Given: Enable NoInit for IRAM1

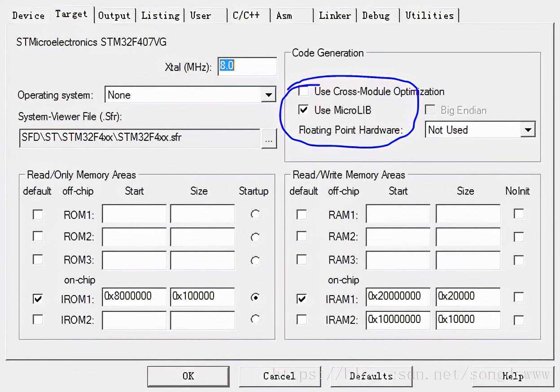Looking at the screenshot, I should (519, 297).
